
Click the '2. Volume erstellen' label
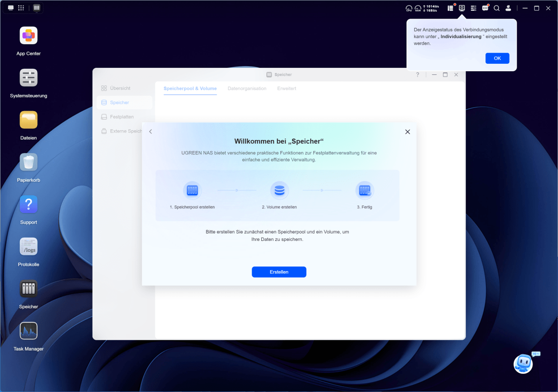pos(279,207)
